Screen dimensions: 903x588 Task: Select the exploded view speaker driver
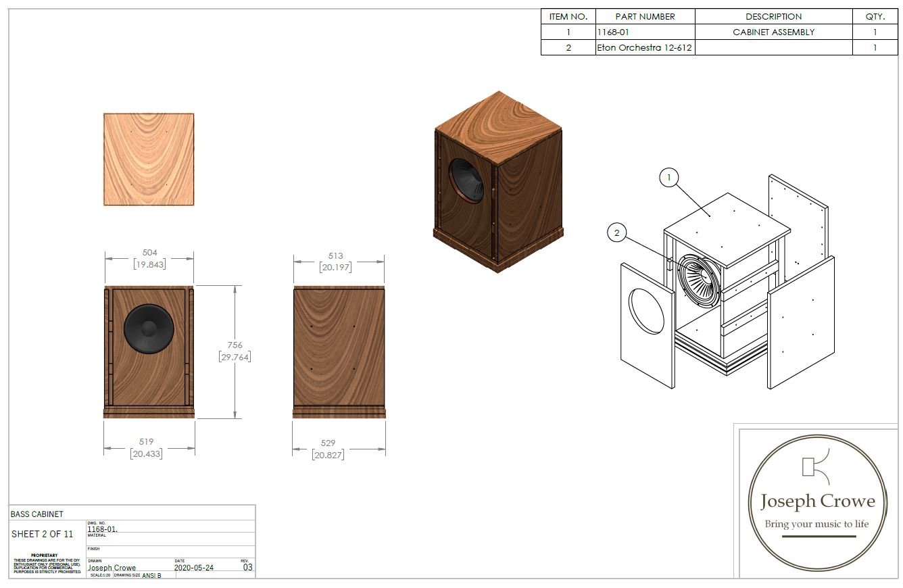[699, 278]
